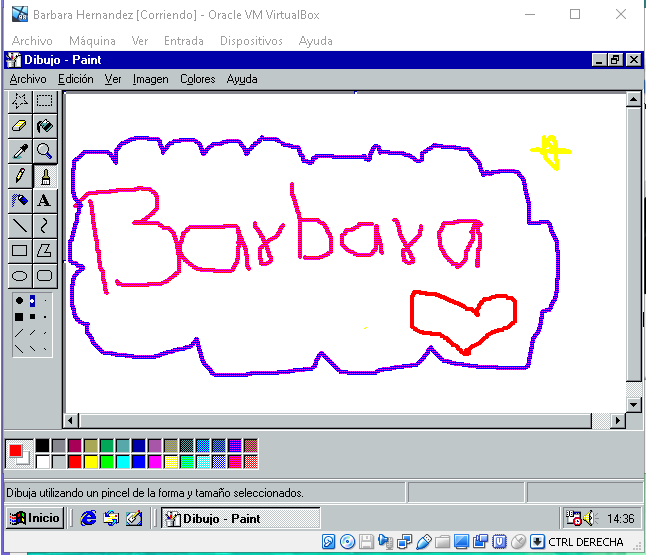Choose the Rounded rectangle shape tool
This screenshot has height=555, width=646.
(x=45, y=275)
